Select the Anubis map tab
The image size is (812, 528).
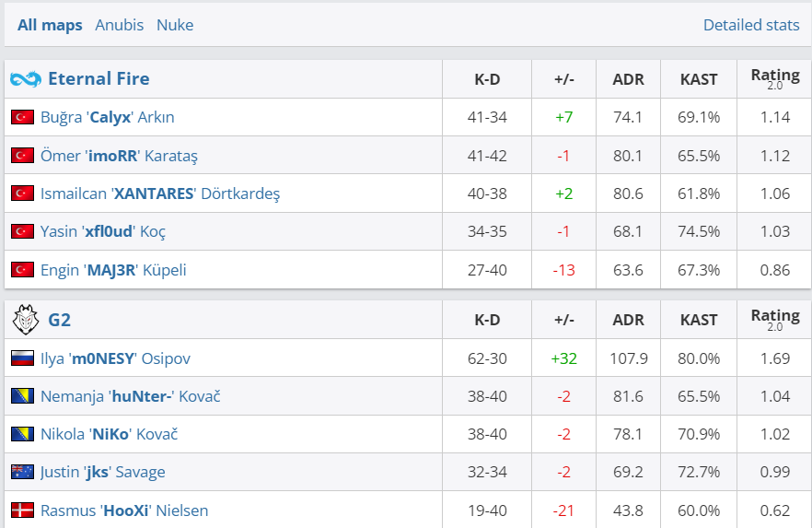click(x=120, y=25)
